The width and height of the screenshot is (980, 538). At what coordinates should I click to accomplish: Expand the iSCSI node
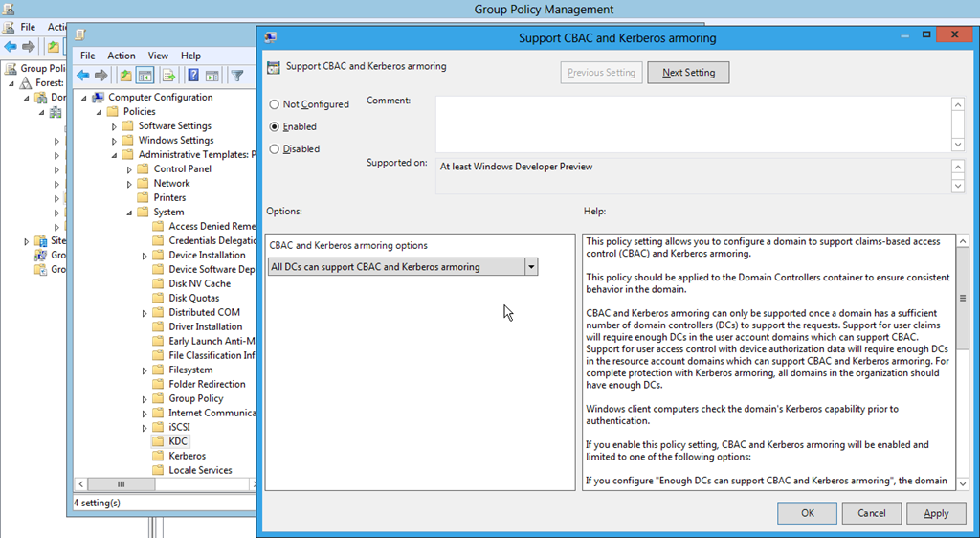point(145,428)
